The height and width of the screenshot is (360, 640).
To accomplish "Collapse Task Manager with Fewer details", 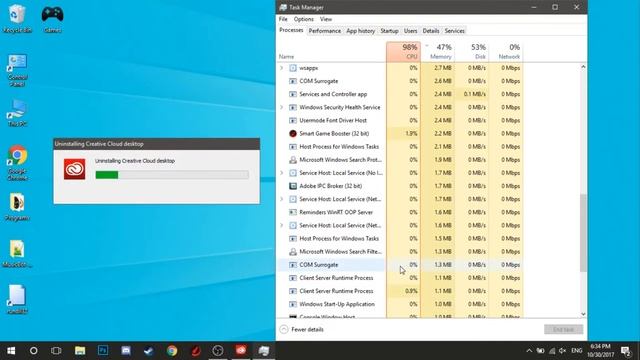I will (x=302, y=329).
